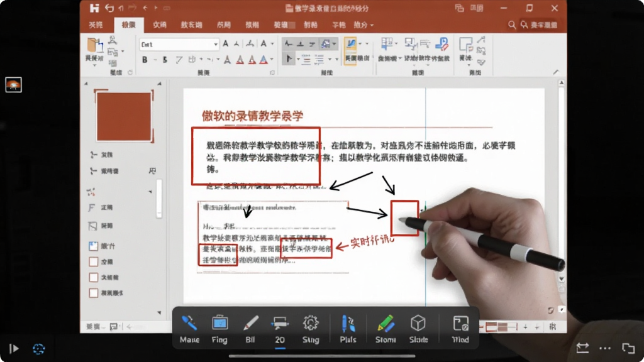Collapse the left pane section with the small triangle expander

click(150, 192)
